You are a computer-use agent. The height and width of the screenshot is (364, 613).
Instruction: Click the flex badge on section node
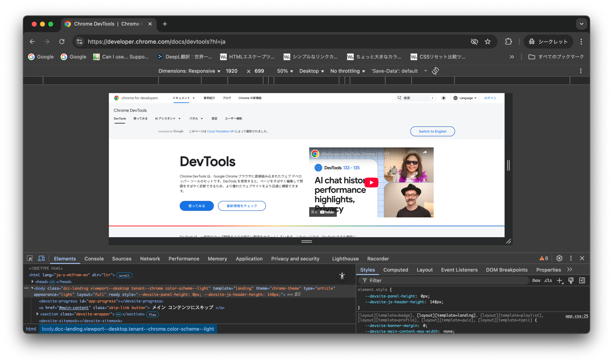click(x=152, y=314)
